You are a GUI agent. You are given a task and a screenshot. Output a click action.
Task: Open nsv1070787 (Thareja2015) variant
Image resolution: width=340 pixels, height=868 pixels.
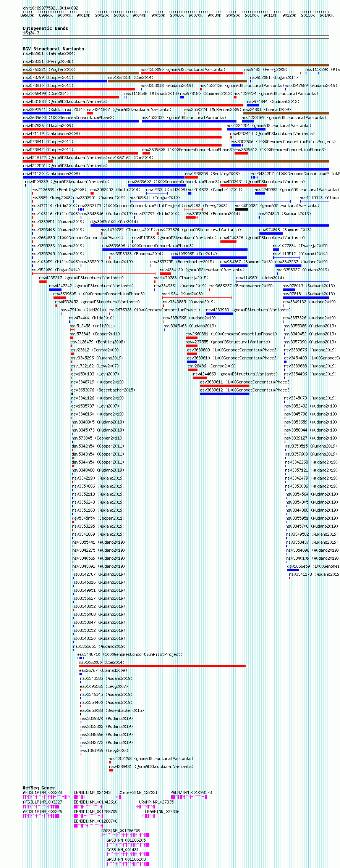point(128,230)
